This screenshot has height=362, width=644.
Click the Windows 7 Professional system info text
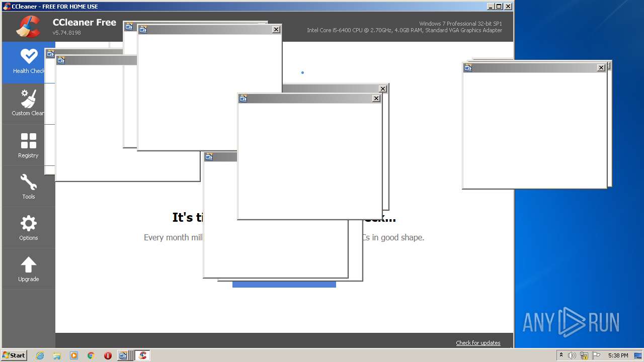pyautogui.click(x=460, y=24)
